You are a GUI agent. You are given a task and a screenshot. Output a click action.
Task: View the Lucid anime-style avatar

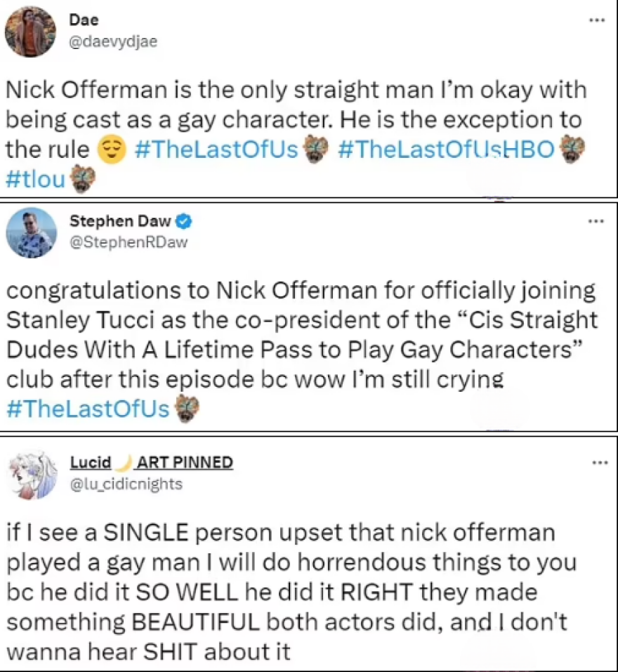coord(30,474)
